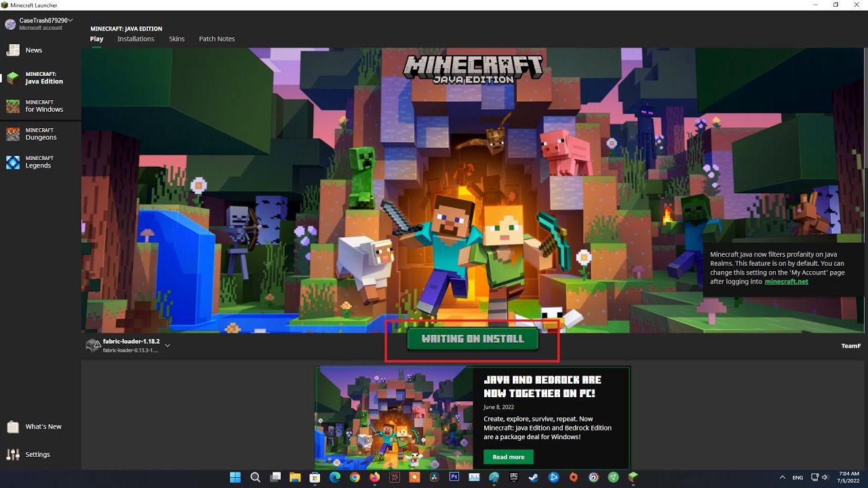
Task: Launch Firefox from the taskbar
Action: point(374,477)
